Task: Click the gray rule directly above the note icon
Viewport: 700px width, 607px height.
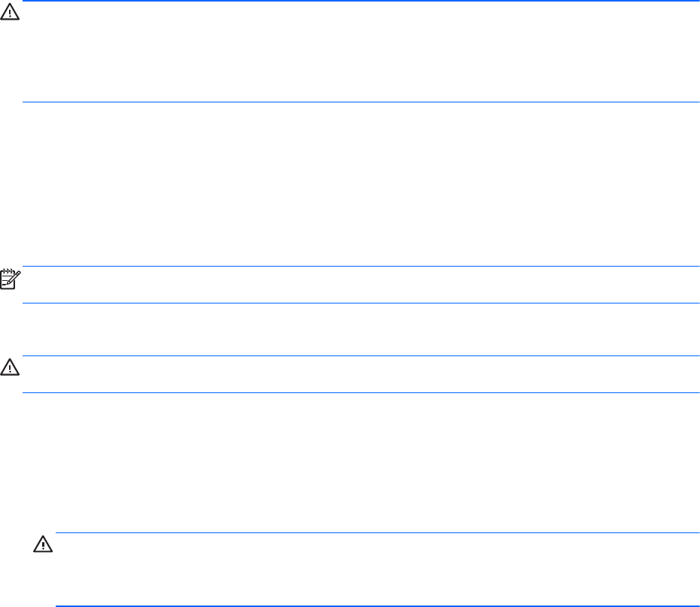Action: [360, 266]
